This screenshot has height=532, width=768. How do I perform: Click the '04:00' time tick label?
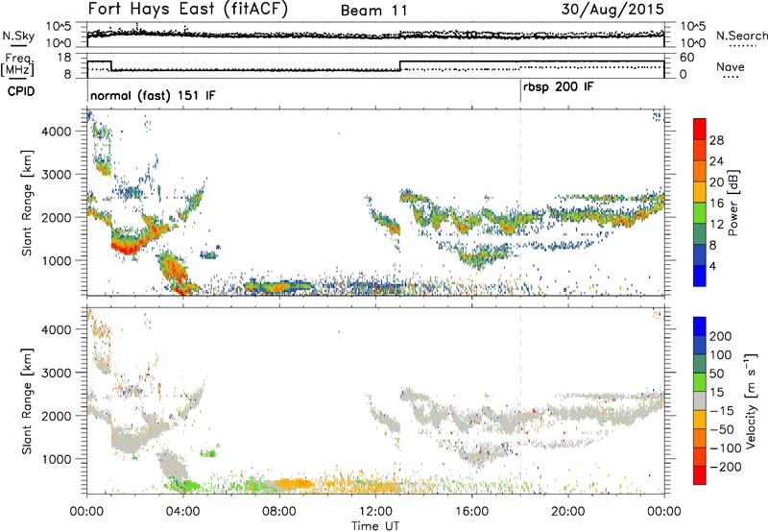click(183, 512)
